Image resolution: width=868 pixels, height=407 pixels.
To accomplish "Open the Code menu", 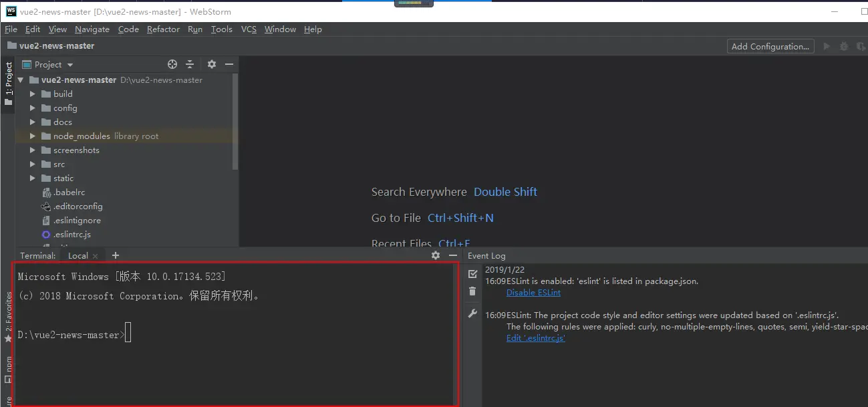I will point(128,29).
